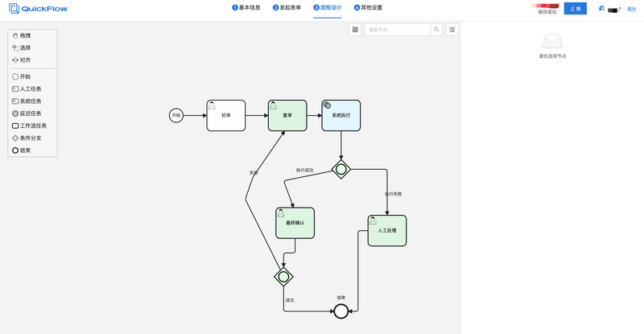Viewport: 644px width, 334px height.
Task: Click the user avatar icon
Action: click(601, 9)
